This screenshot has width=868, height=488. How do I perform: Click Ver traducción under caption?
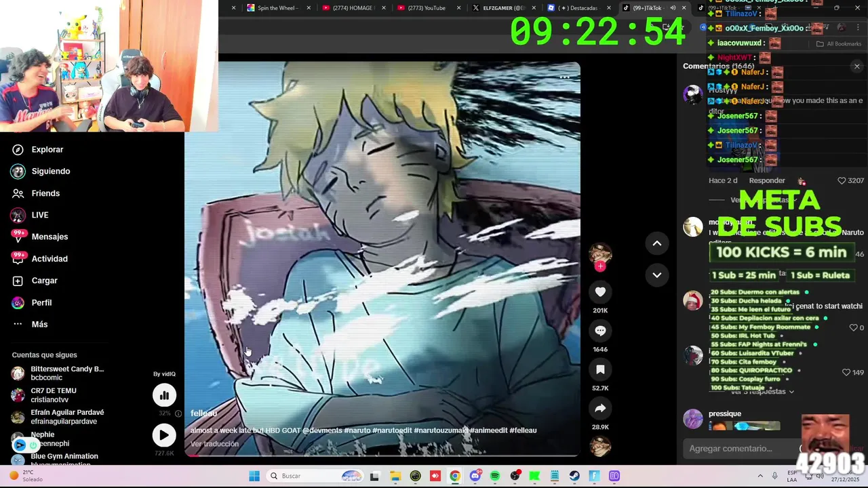pos(214,444)
